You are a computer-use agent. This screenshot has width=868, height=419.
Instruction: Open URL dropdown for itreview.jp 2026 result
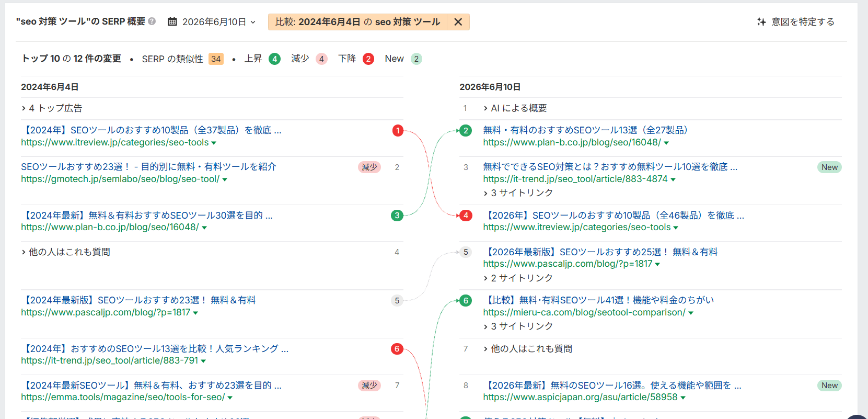676,228
